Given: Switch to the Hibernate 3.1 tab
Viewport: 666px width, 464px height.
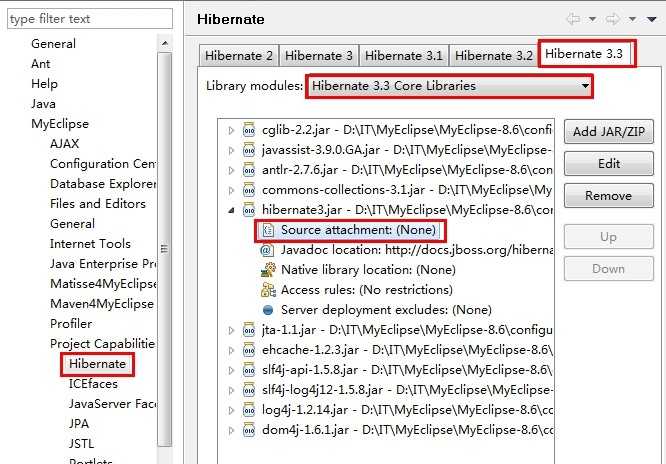Looking at the screenshot, I should 404,56.
